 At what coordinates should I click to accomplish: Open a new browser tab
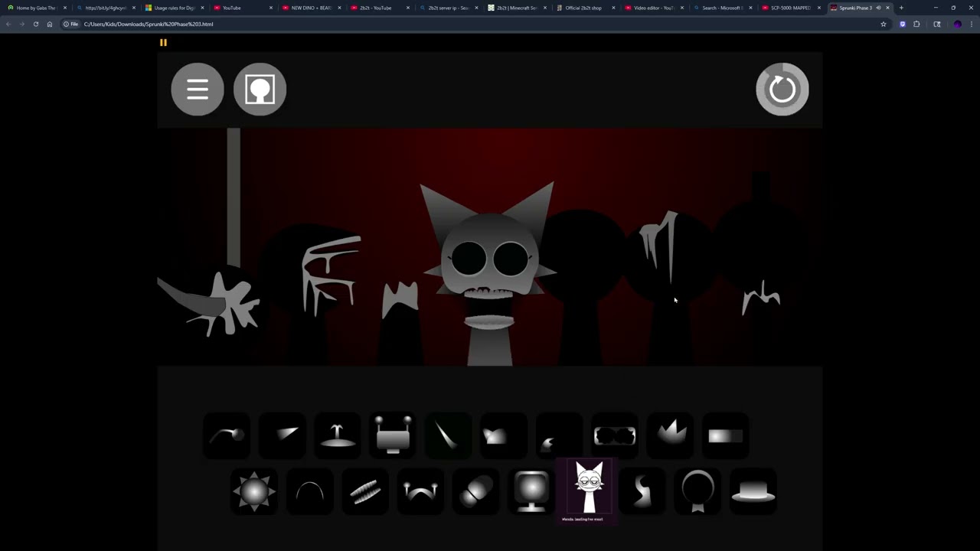tap(901, 8)
